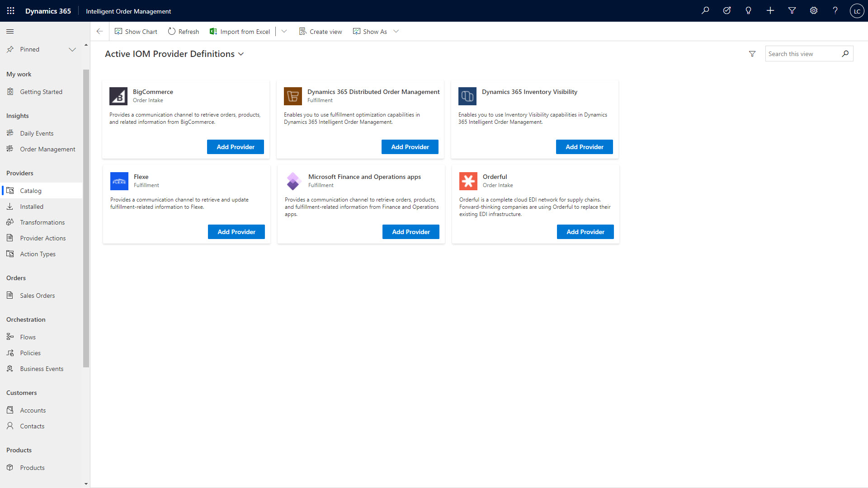Click the Dynamics 365 title link
The image size is (868, 488).
[48, 11]
